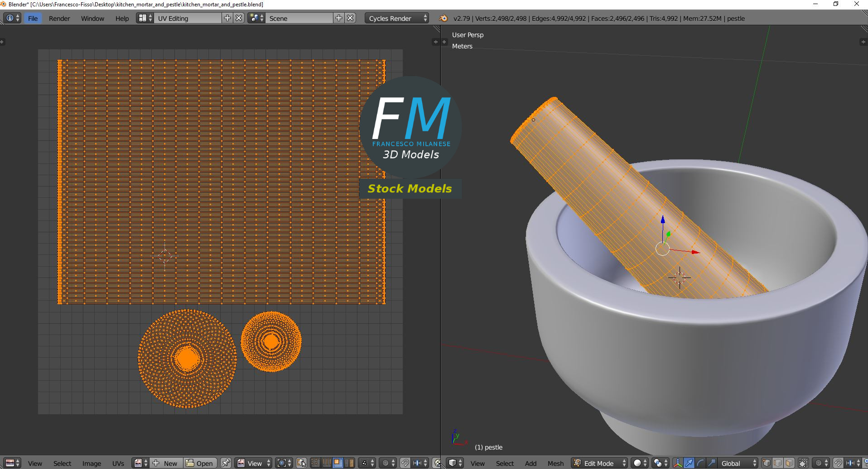Open the UV pivot point selector
Viewport: 868px width, 469px height.
(x=284, y=463)
